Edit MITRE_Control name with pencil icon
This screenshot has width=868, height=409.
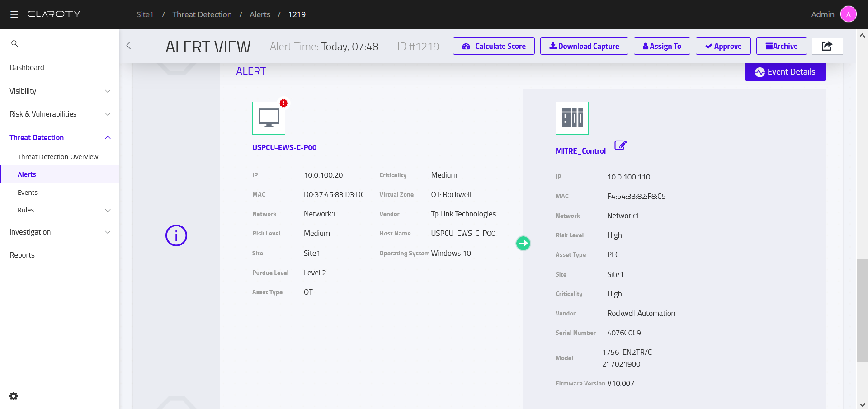620,145
